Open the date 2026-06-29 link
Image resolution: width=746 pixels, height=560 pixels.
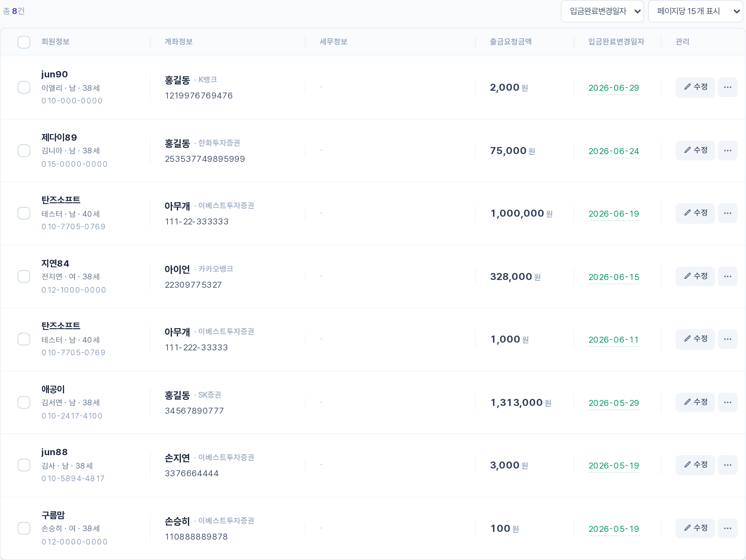pyautogui.click(x=614, y=88)
